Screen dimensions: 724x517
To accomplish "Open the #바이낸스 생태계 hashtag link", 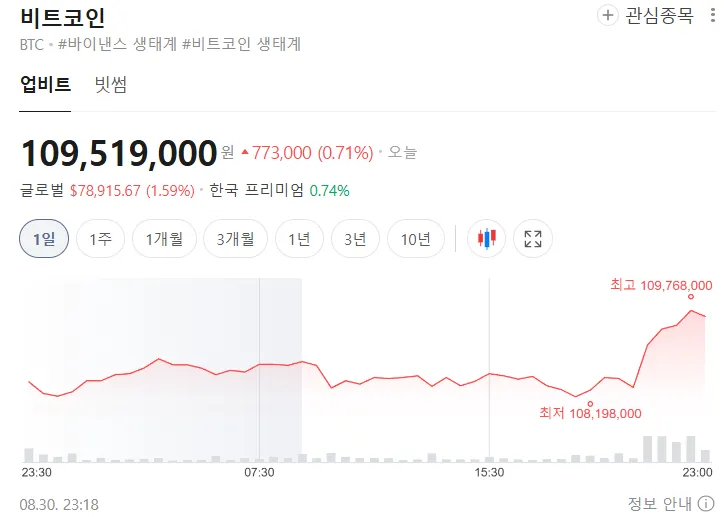I will [118, 44].
